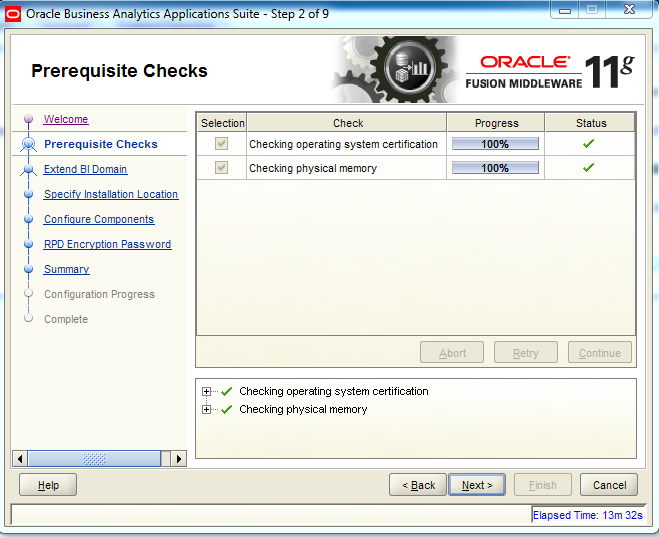Screen dimensions: 659x538
Task: Minimize the installer window
Action: tap(565, 10)
